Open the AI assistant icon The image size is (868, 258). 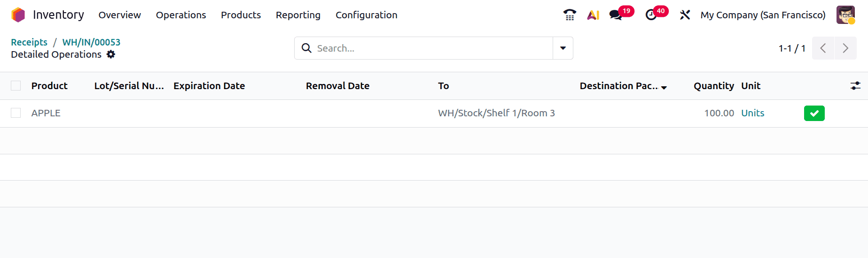(x=593, y=15)
